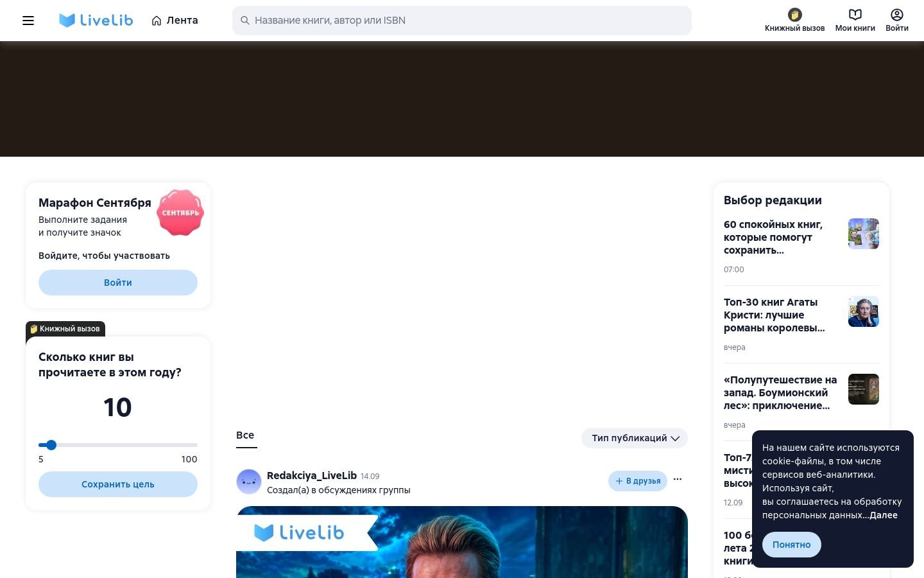Open Марафон Сентября title

click(95, 203)
